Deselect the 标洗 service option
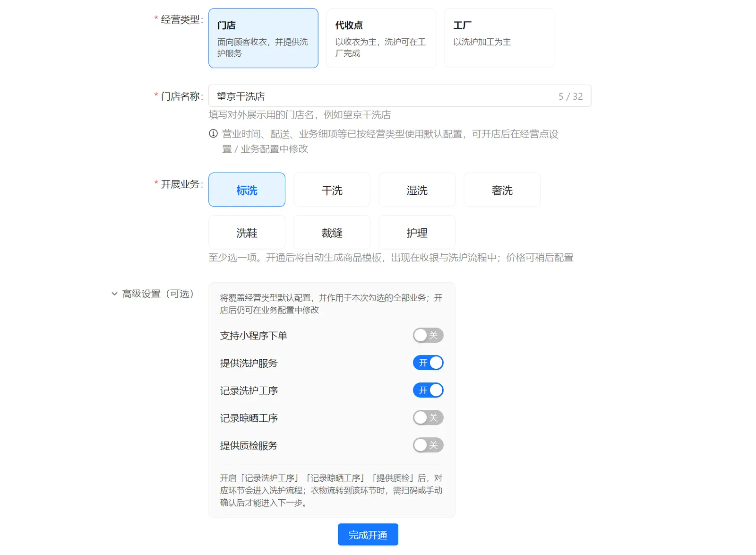The width and height of the screenshot is (756, 555). tap(247, 190)
